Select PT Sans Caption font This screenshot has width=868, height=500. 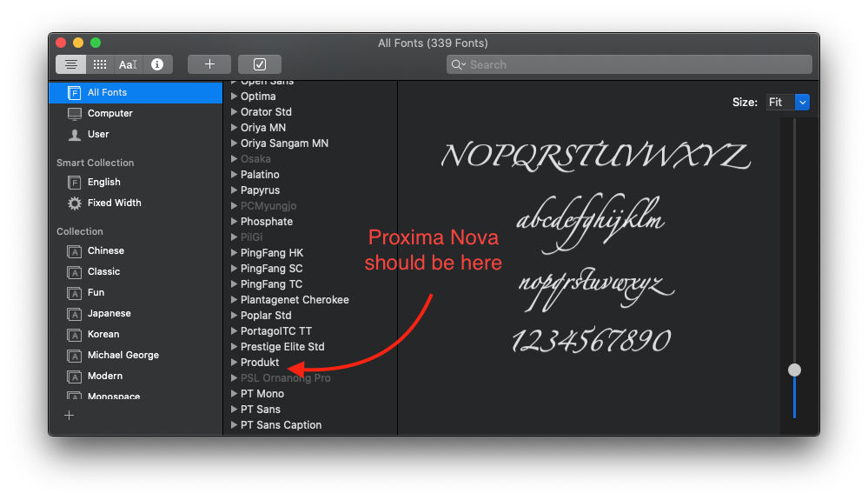[x=281, y=424]
